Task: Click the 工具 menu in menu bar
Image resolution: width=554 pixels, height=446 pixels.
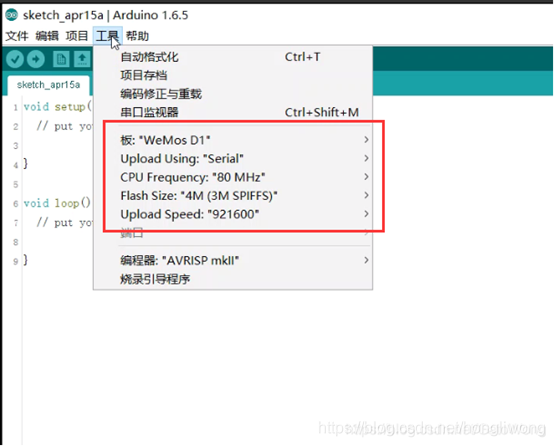Action: click(x=107, y=36)
